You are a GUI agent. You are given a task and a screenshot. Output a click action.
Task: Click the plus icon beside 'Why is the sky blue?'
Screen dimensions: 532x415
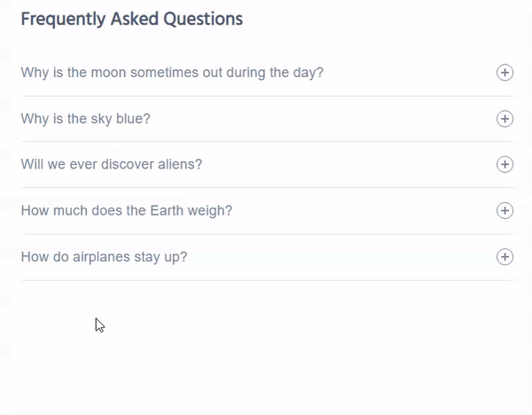pos(505,119)
